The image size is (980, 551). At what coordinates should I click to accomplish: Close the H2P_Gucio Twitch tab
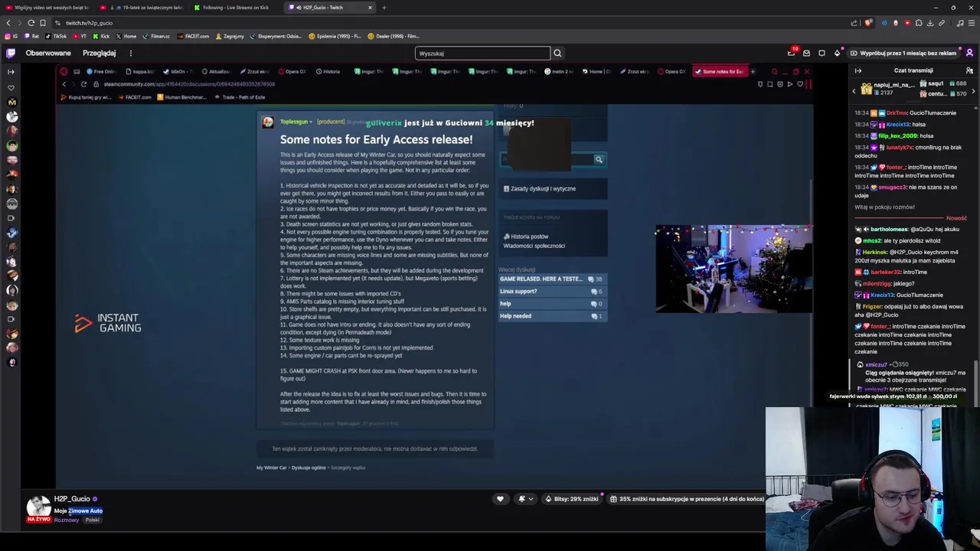coord(370,8)
